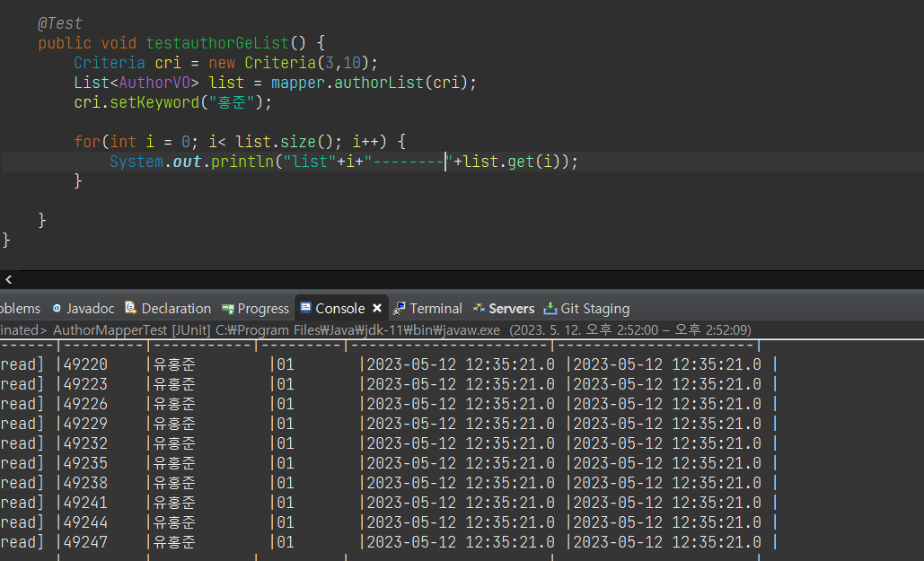Close the Console tab
The height and width of the screenshot is (561, 924).
coord(377,308)
